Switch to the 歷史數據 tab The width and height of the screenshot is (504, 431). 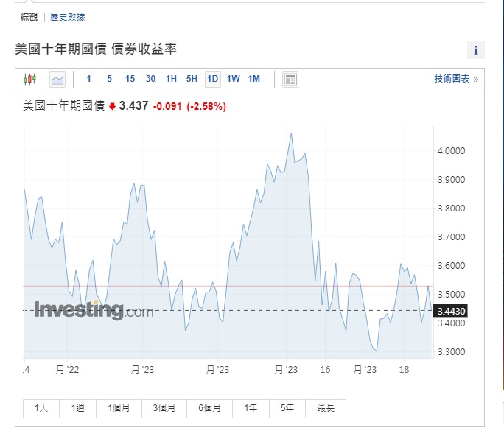tap(68, 17)
